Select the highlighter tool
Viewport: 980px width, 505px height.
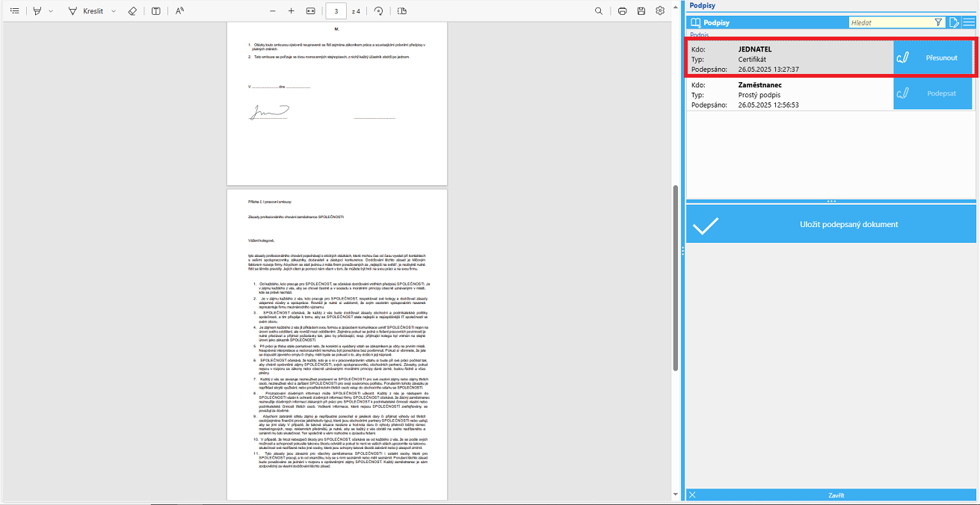37,11
